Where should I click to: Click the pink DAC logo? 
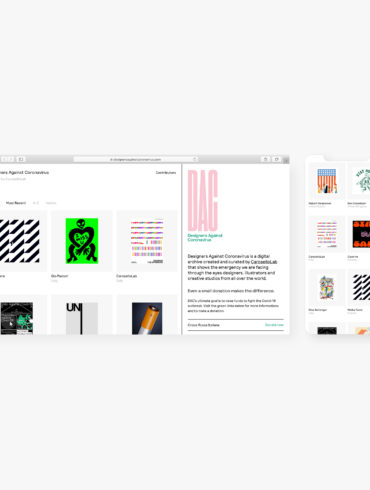[203, 200]
